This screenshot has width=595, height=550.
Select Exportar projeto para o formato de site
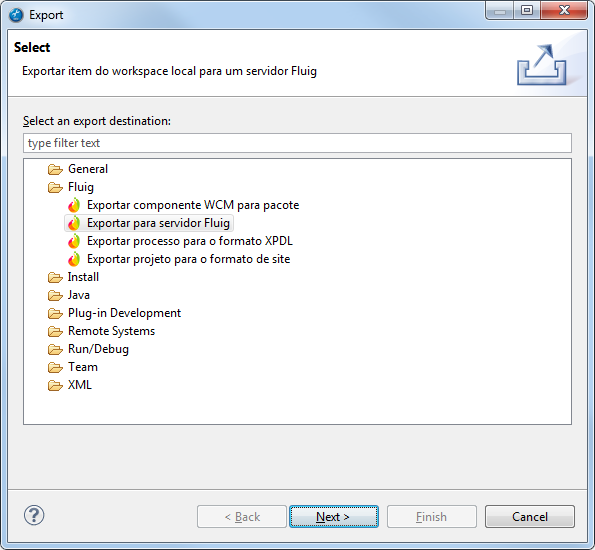tap(189, 259)
